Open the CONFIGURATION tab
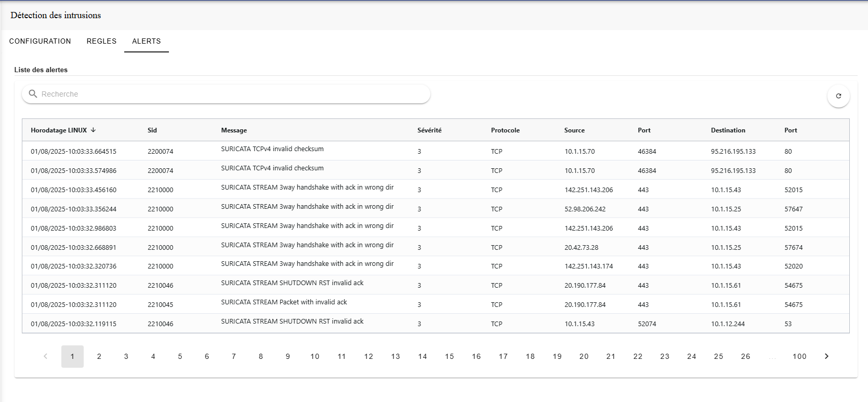868x402 pixels. coord(40,41)
